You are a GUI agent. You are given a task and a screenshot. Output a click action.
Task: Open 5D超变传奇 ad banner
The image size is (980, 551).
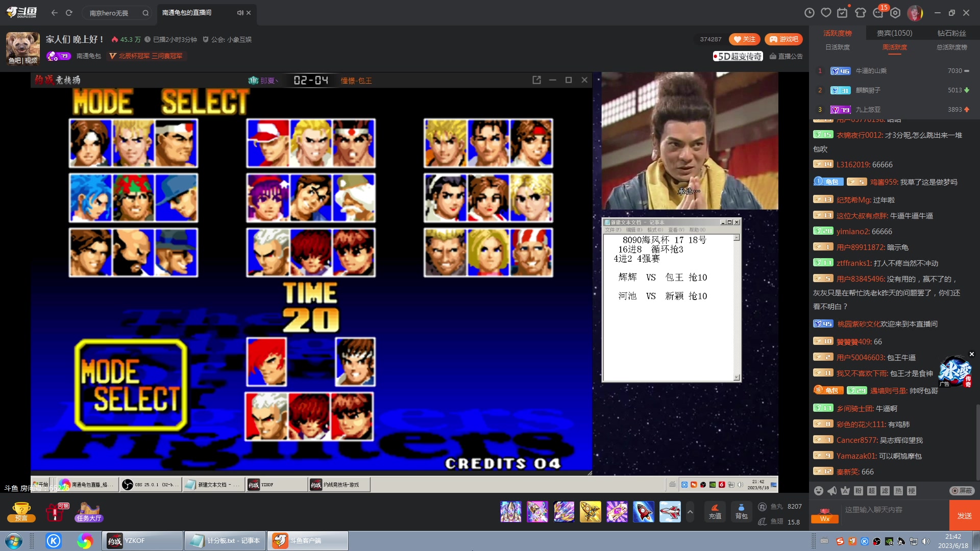tap(738, 56)
